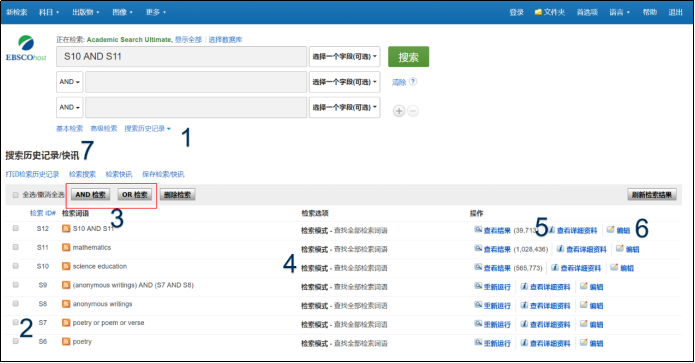
Task: Click the view-details info icon for S7
Action: click(x=524, y=324)
